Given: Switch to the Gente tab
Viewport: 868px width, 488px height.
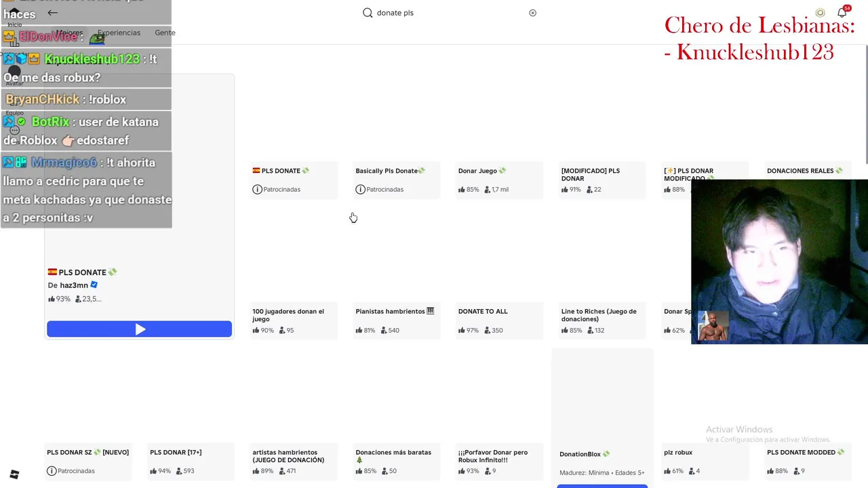Looking at the screenshot, I should coord(165,33).
